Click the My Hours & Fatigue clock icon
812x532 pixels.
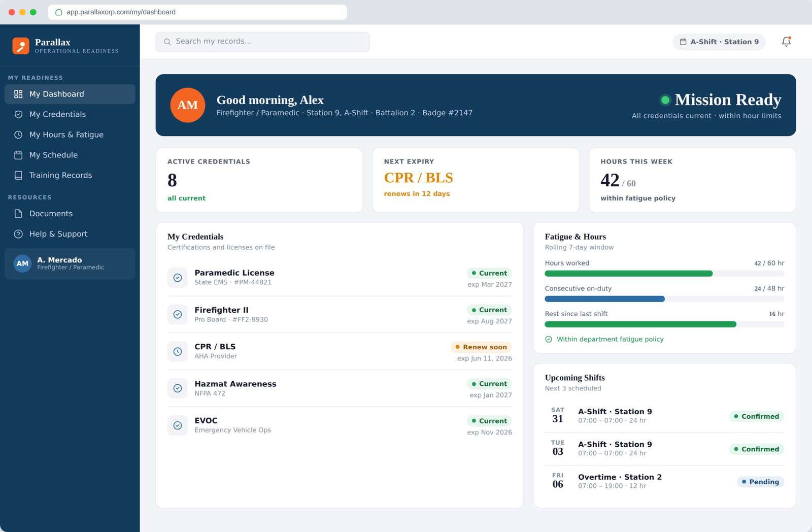click(x=18, y=135)
